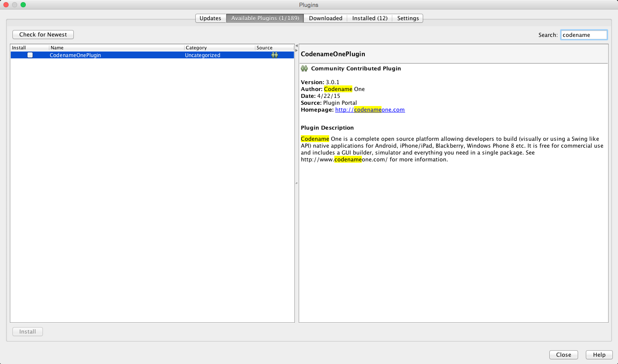Viewport: 618px width, 364px height.
Task: Go to the Downloaded tab
Action: point(325,18)
